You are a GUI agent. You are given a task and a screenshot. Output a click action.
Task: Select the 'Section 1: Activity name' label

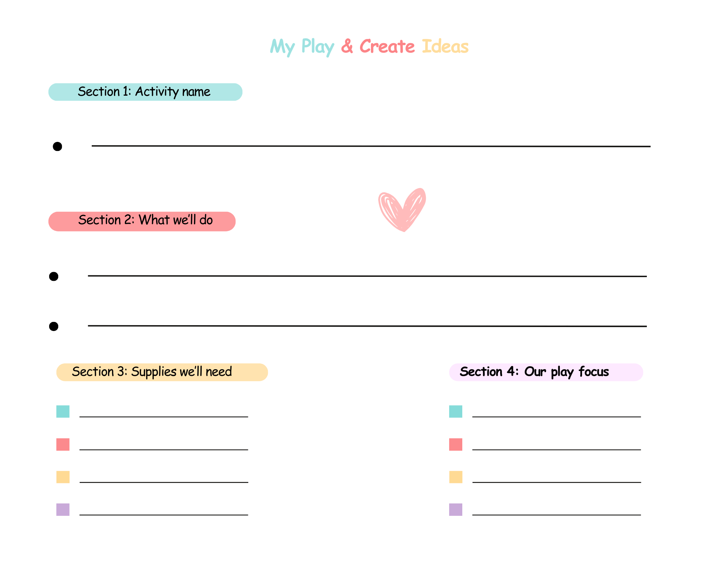pyautogui.click(x=145, y=92)
